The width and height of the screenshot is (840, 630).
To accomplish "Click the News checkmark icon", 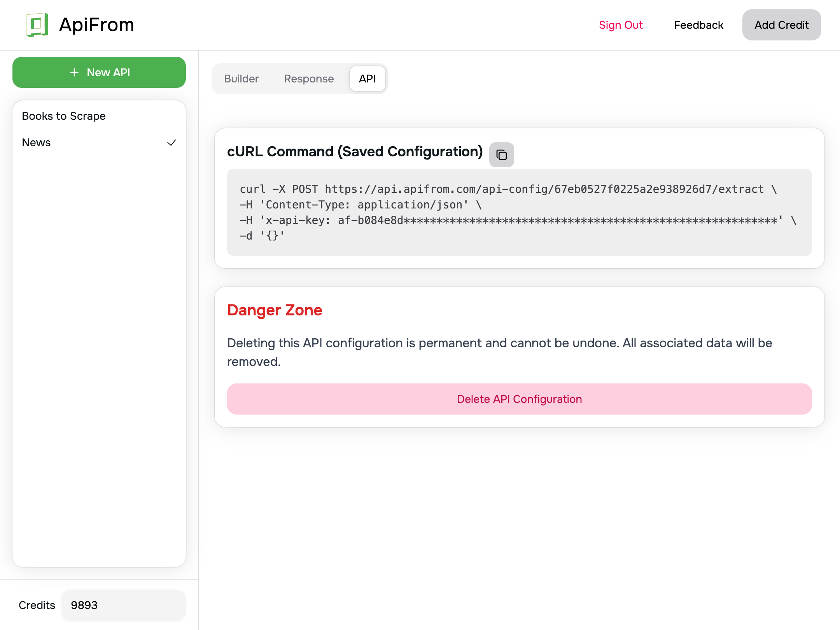I will point(171,143).
